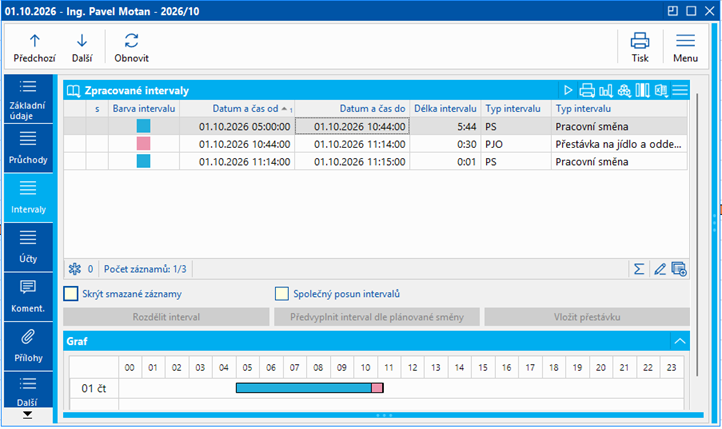Click the play icon in Zpracované intervaly header
Viewport: 722px width, 429px height.
[x=568, y=90]
